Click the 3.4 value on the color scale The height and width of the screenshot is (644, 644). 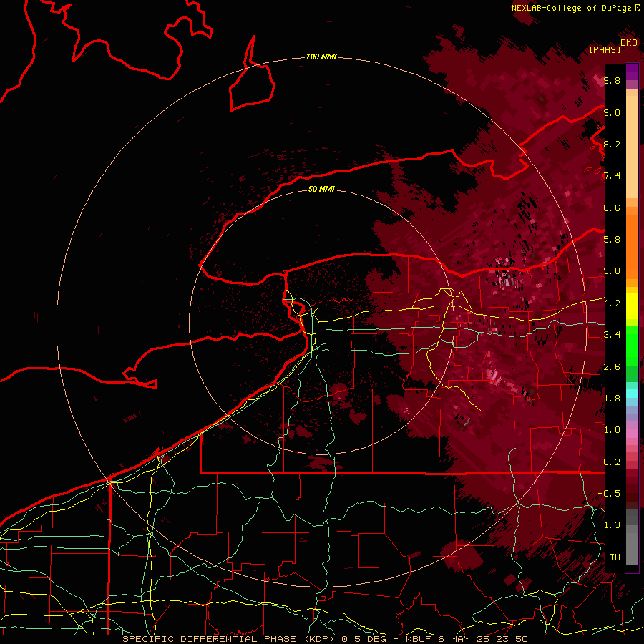click(x=612, y=334)
